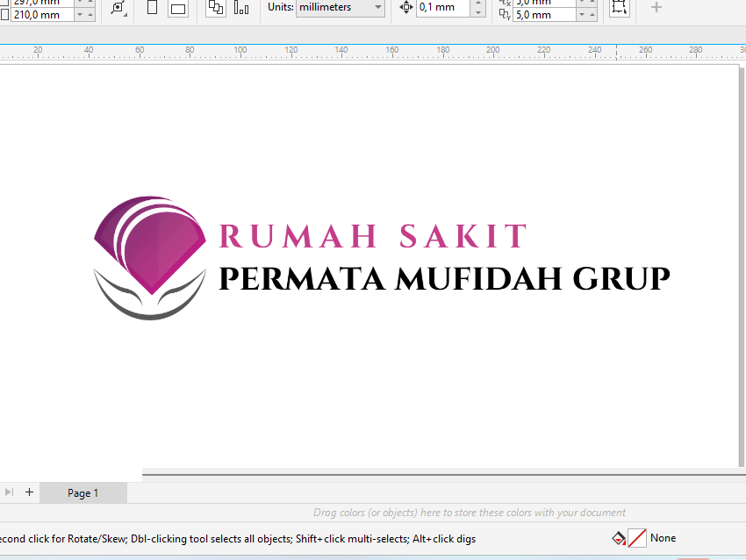
Task: Click the None outline label in status bar
Action: (x=663, y=537)
